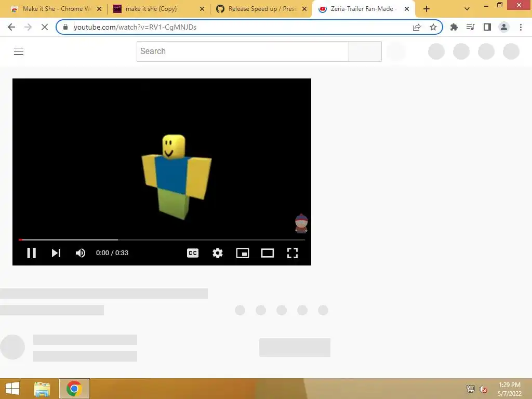View site information lock icon
Screen dimensions: 532x399
point(65,27)
